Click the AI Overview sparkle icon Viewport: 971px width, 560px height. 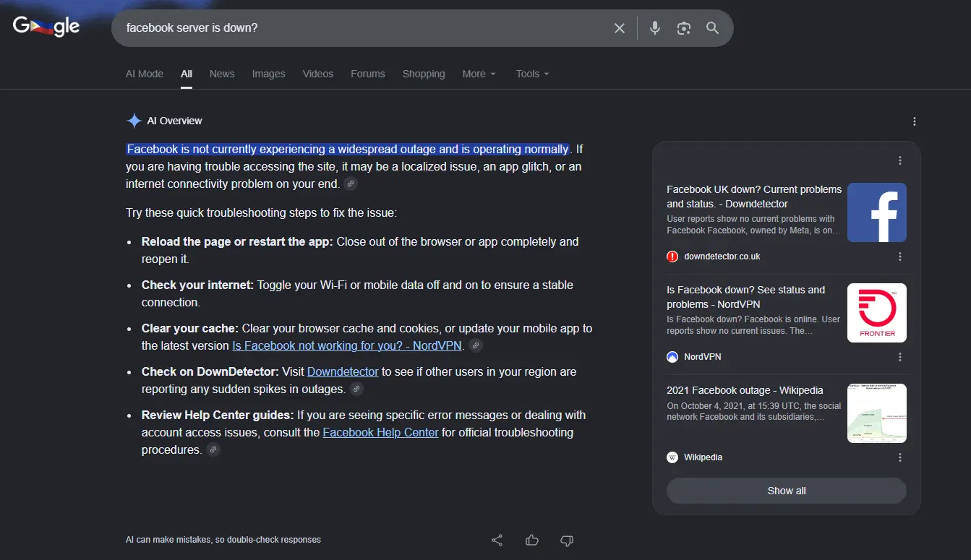pyautogui.click(x=134, y=121)
